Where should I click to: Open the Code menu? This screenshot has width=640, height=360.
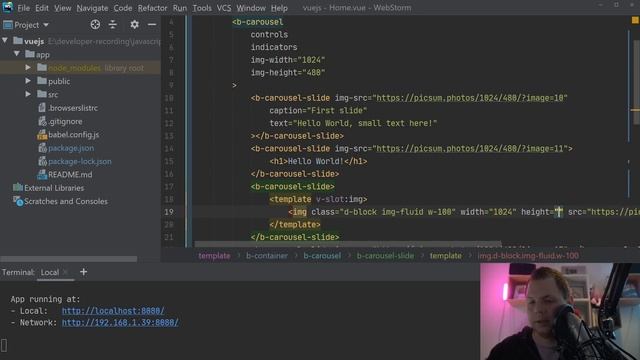pos(123,8)
